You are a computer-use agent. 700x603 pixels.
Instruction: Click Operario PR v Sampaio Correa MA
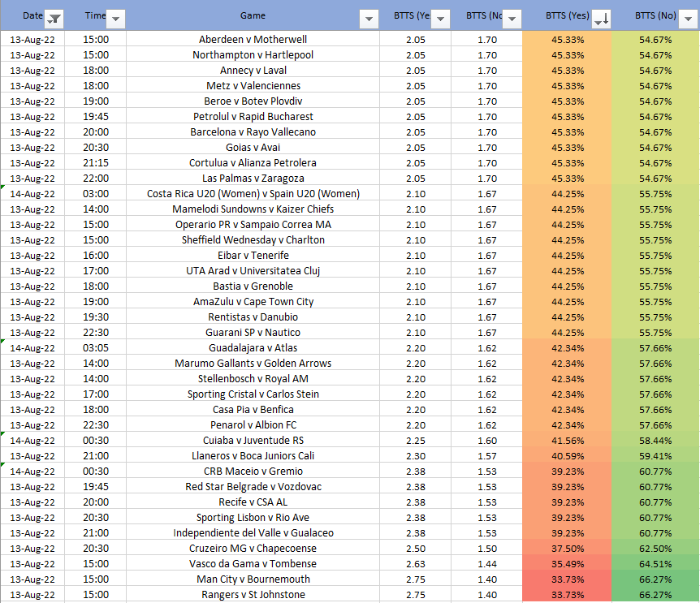(253, 224)
